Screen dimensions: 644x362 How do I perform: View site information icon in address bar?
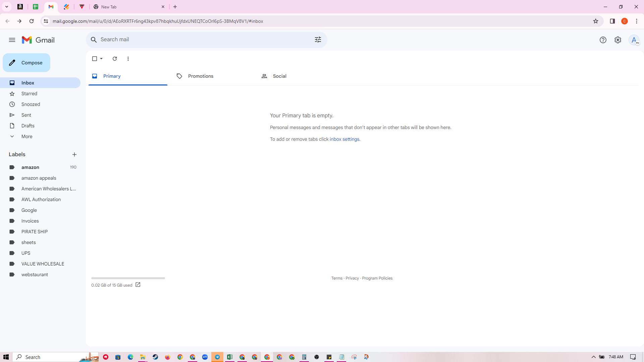[x=46, y=21]
